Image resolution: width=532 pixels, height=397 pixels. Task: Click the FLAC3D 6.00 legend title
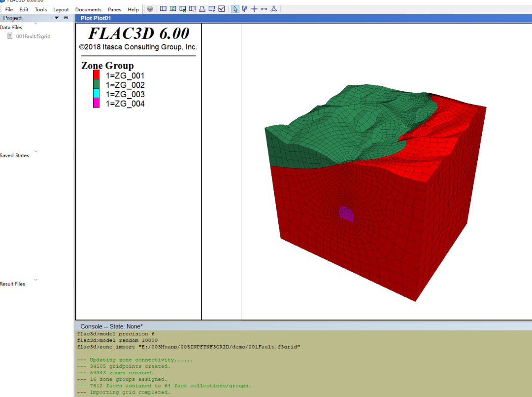tap(138, 33)
